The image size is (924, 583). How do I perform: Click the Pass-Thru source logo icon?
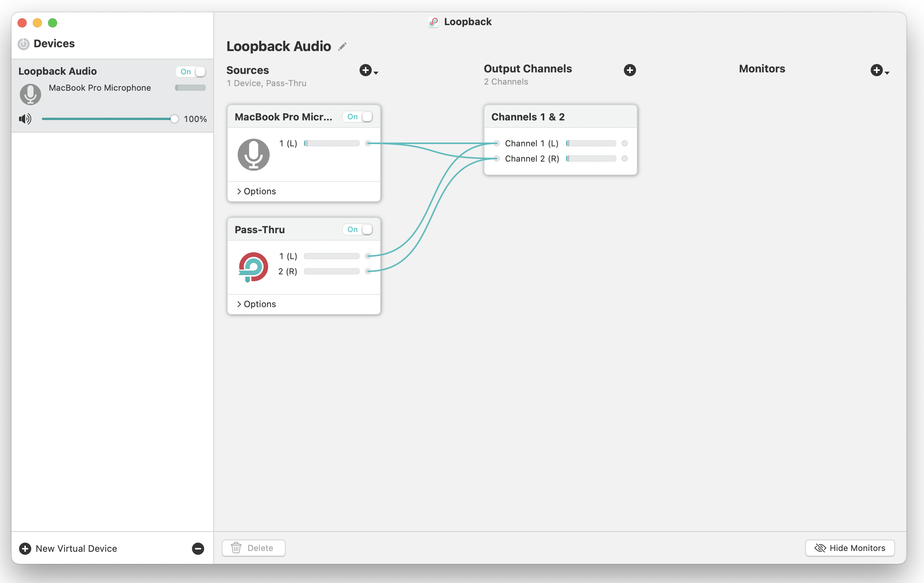tap(253, 267)
